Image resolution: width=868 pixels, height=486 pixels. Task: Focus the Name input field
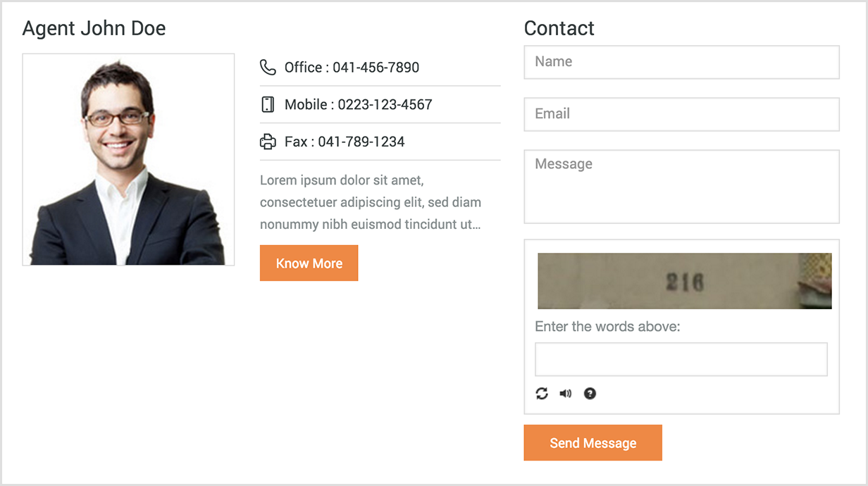pos(681,62)
